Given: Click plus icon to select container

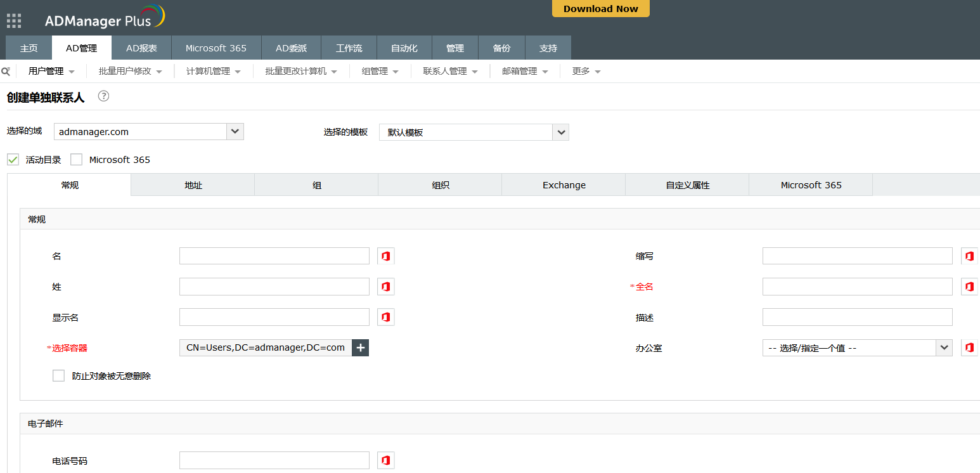Looking at the screenshot, I should click(x=360, y=347).
